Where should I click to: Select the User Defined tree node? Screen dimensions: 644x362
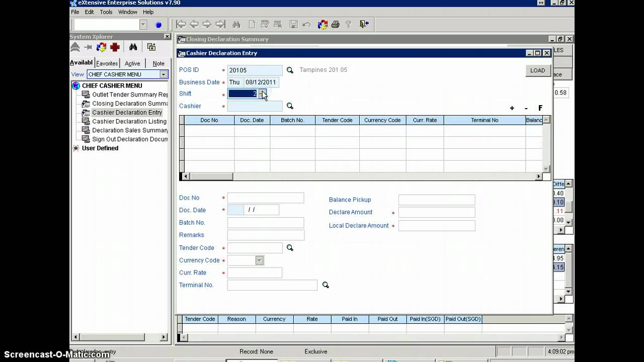coord(100,148)
